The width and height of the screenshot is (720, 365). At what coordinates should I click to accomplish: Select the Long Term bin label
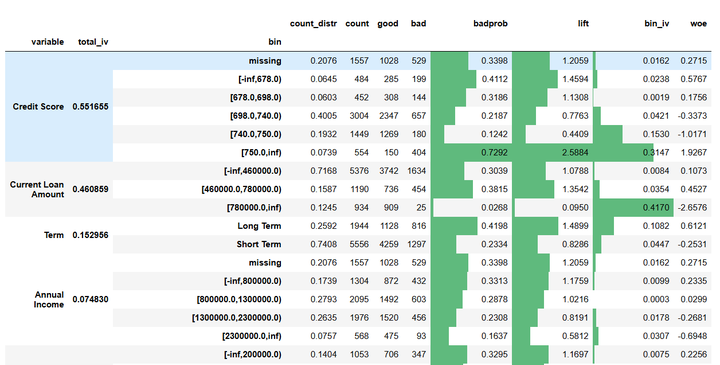click(x=259, y=226)
